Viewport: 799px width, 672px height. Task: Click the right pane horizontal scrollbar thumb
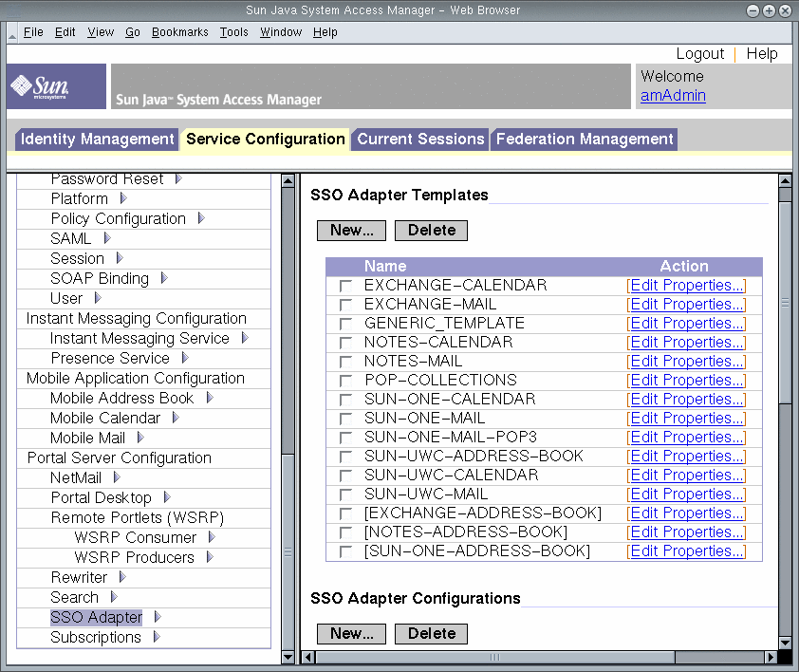pyautogui.click(x=495, y=657)
